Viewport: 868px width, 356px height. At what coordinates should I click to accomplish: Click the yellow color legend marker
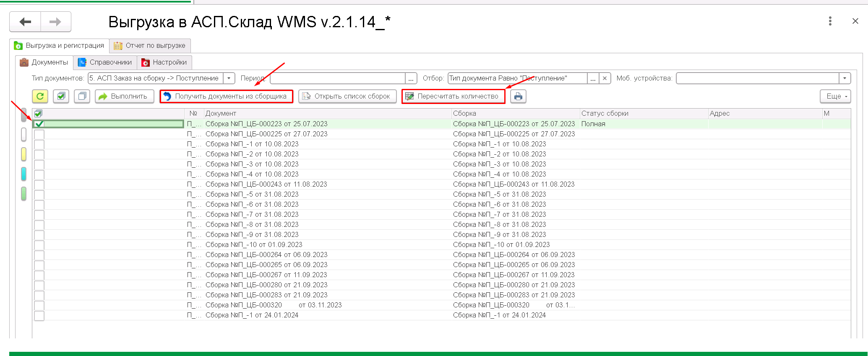coord(23,154)
